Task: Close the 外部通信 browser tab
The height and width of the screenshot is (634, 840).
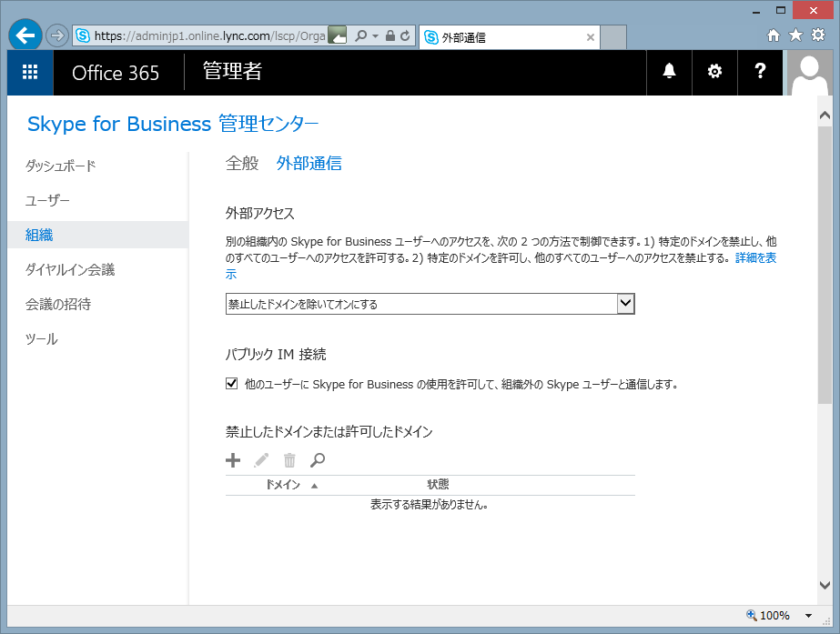Action: [591, 37]
